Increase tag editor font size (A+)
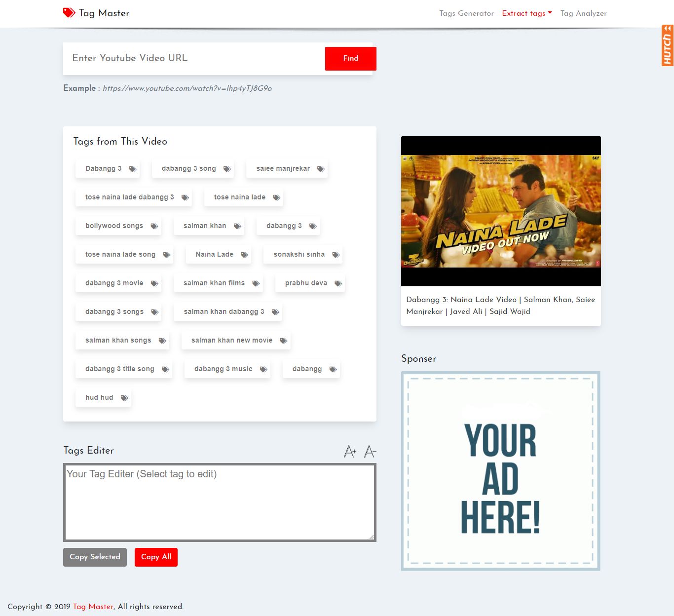The height and width of the screenshot is (616, 674). 350,451
